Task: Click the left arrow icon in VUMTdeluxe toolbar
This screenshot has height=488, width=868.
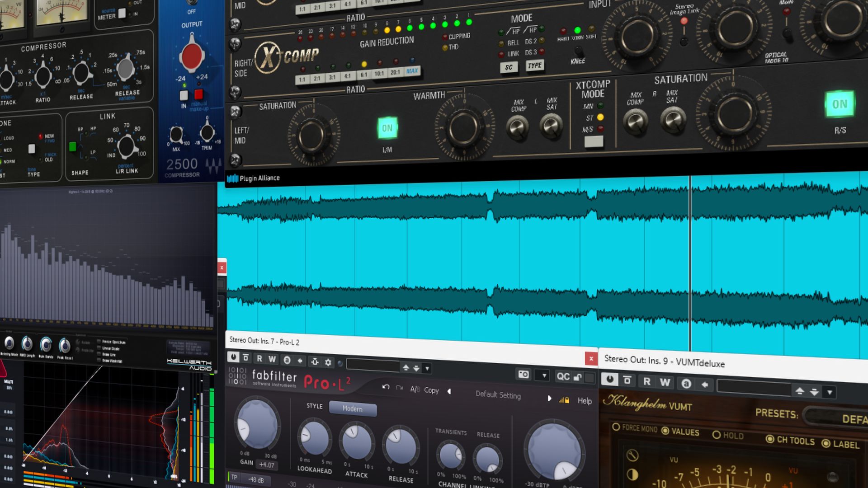Action: pos(705,385)
